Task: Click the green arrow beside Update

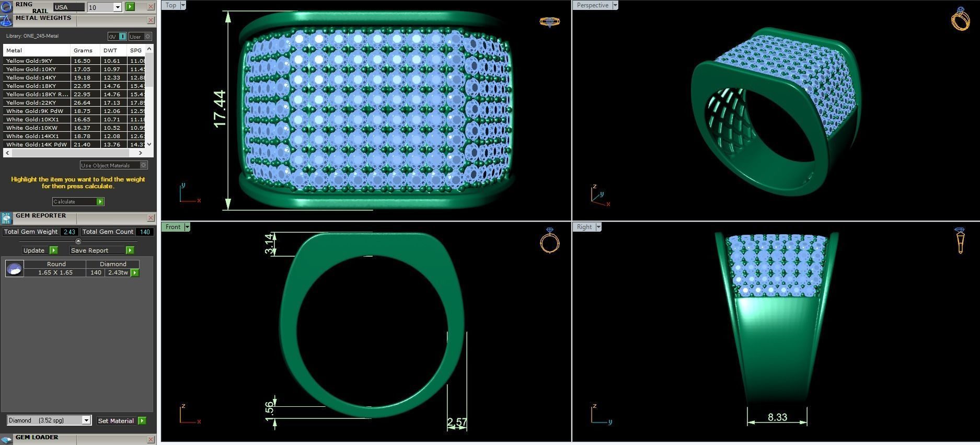Action: point(53,250)
